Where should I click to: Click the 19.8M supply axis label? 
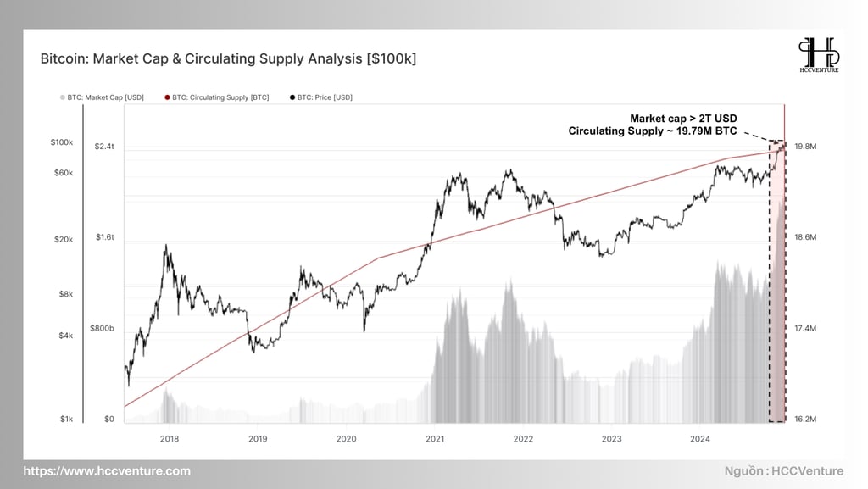805,146
